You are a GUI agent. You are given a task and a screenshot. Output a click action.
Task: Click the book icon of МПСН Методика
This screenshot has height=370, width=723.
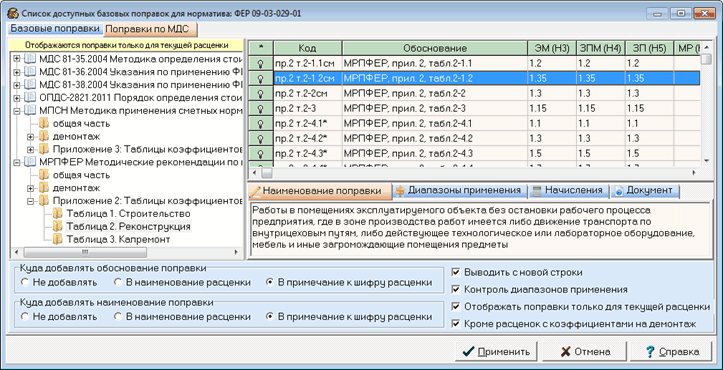30,111
